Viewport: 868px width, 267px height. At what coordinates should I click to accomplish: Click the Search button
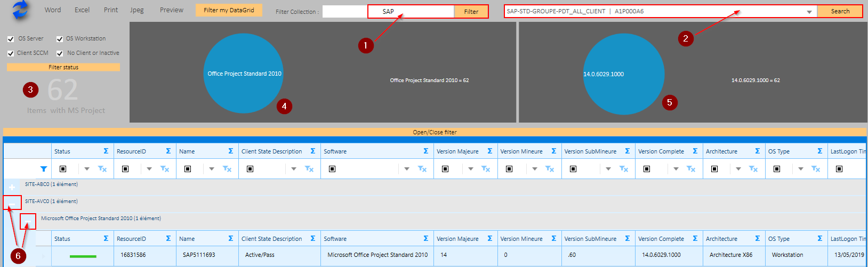coord(840,11)
